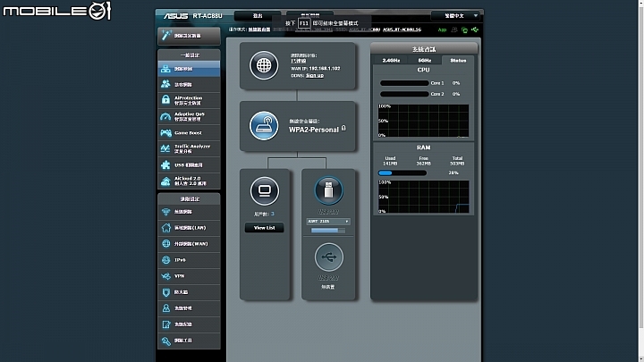Open USB Application settings
This screenshot has height=362, width=644.
coord(189,165)
